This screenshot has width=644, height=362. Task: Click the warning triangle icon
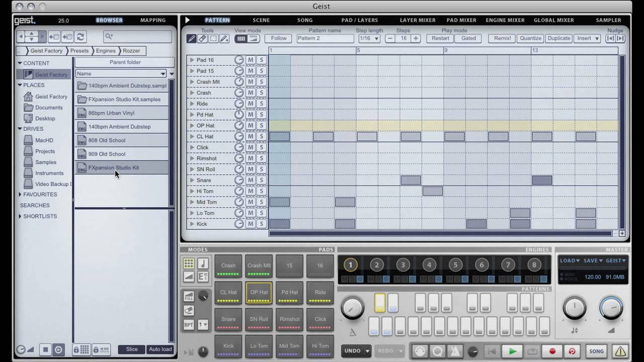[x=620, y=351]
